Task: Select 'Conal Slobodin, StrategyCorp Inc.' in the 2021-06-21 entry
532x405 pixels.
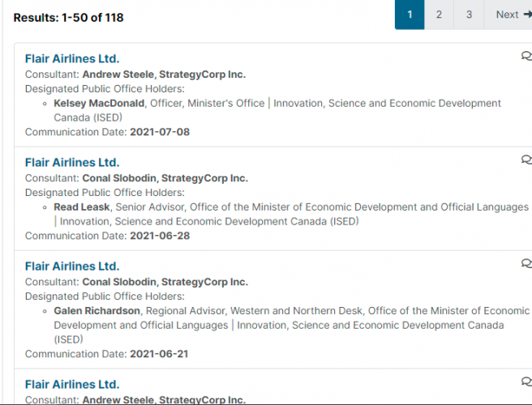Action: tap(165, 282)
